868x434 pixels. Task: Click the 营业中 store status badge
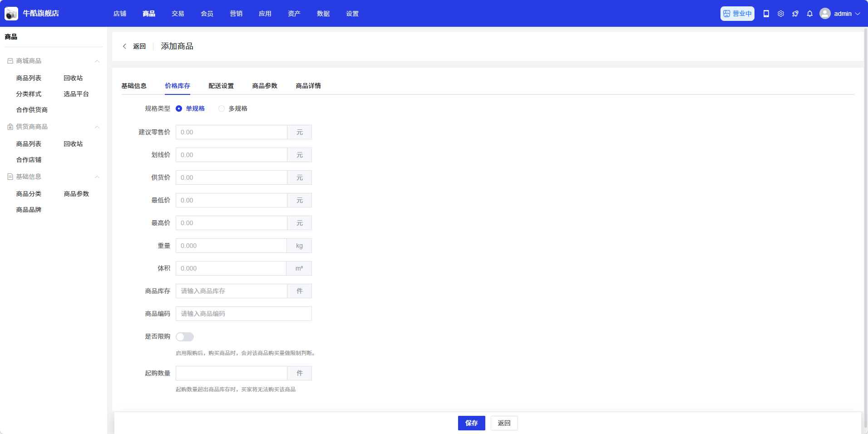(x=737, y=14)
